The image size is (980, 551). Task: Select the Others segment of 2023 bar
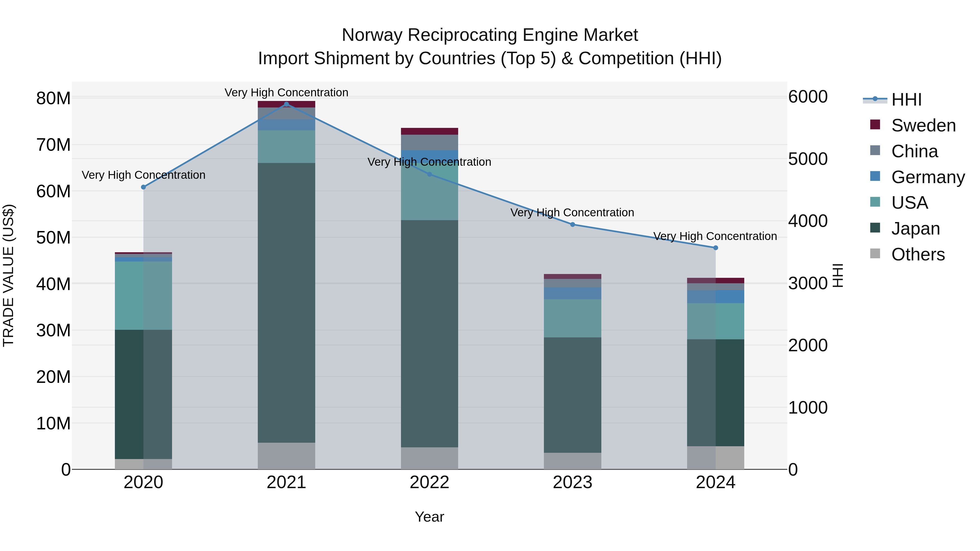tap(572, 461)
